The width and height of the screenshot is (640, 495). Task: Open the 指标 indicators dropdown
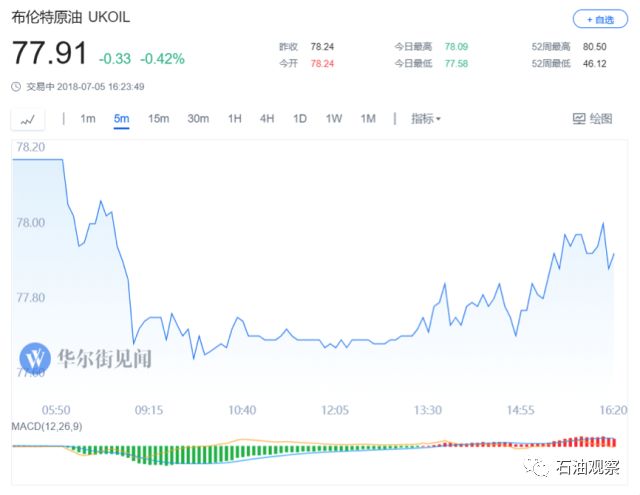tap(425, 119)
